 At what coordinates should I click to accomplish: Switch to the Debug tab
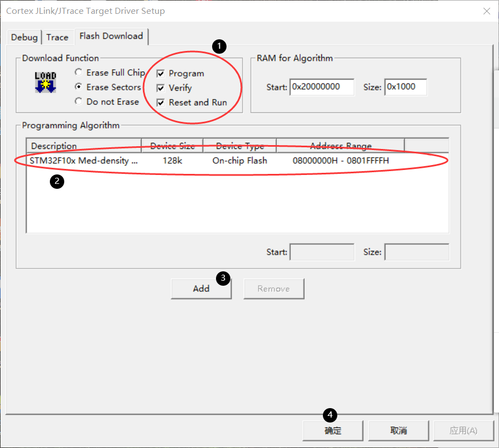pos(24,37)
